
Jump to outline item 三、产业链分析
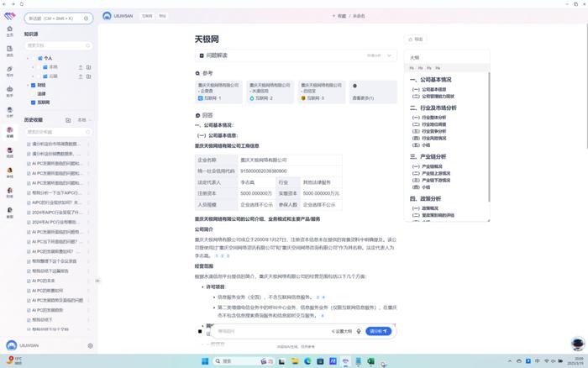[x=428, y=156]
